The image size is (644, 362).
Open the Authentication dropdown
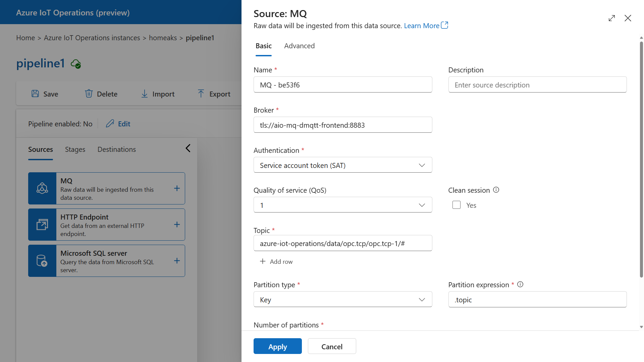tap(343, 165)
